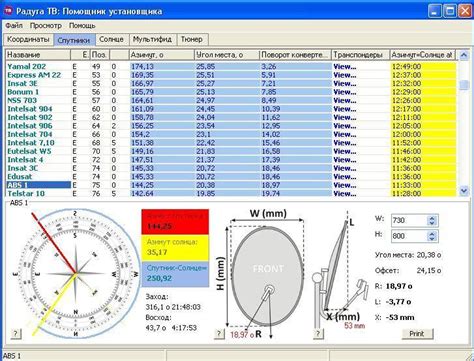Switch to the Координаты tab
474x361 pixels.
[28, 39]
